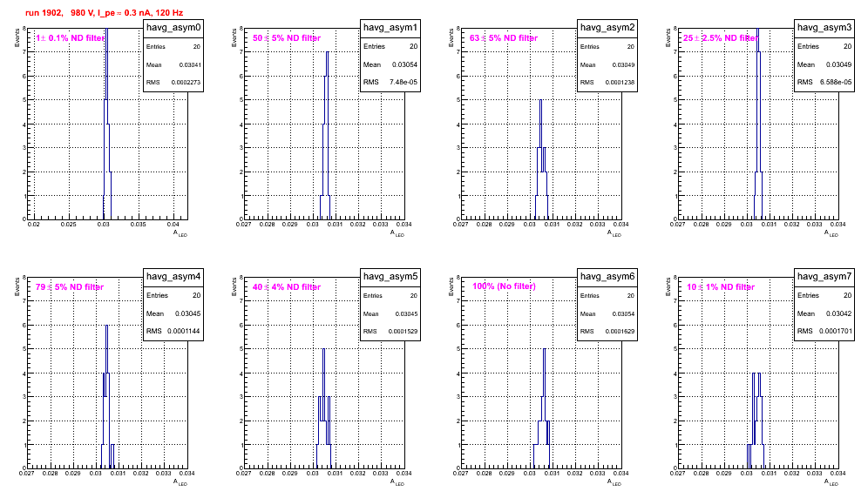Click RMS 0.0001238 in havg_asym2 stats

(x=607, y=83)
